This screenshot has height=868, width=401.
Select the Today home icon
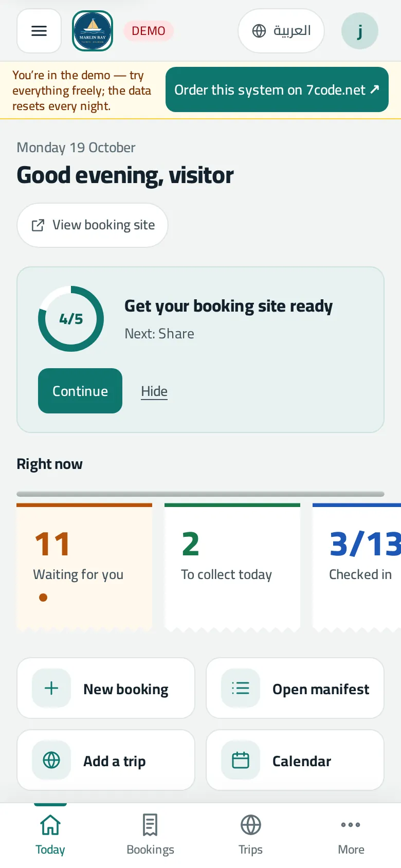pos(50,825)
